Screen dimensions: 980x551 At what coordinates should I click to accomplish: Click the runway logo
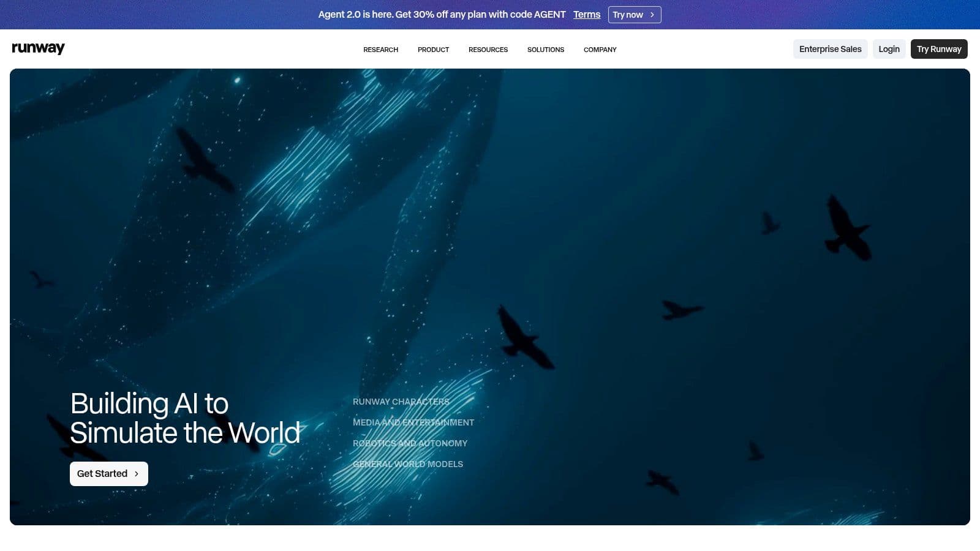pyautogui.click(x=38, y=48)
